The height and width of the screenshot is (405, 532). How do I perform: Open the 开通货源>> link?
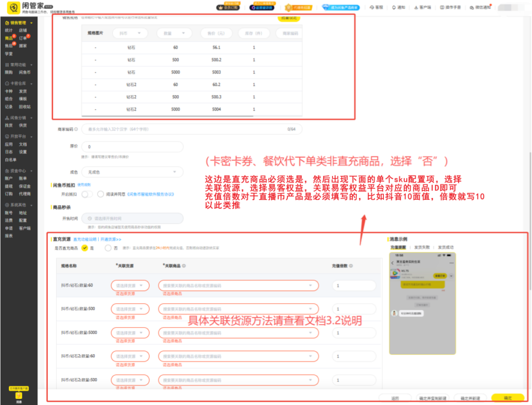click(x=111, y=239)
